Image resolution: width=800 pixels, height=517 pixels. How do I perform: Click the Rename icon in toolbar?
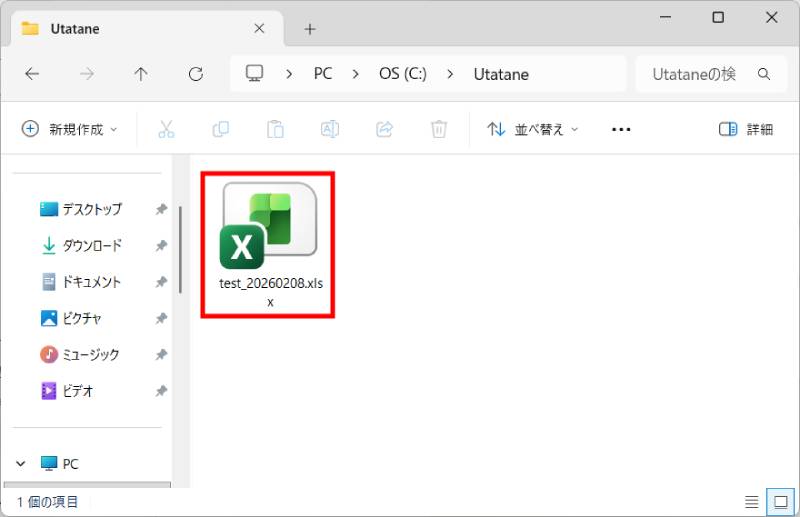pos(329,129)
